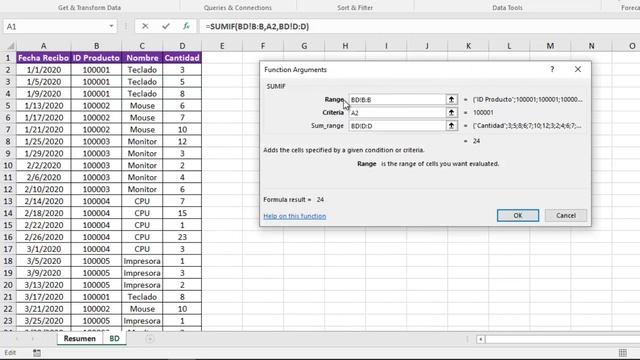Select CPU cell in row 17

coord(142,249)
